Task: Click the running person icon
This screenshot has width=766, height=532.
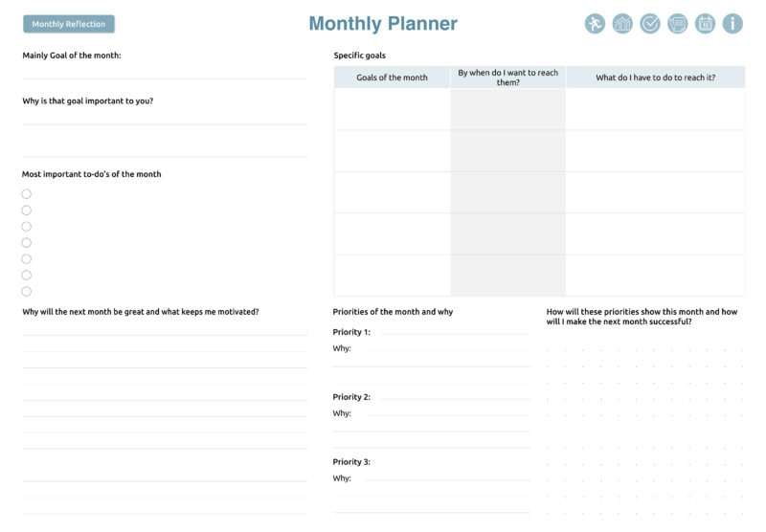Action: 595,24
